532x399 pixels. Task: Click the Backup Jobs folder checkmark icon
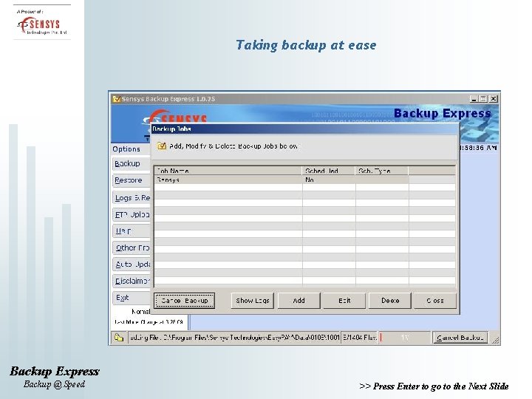tap(162, 146)
